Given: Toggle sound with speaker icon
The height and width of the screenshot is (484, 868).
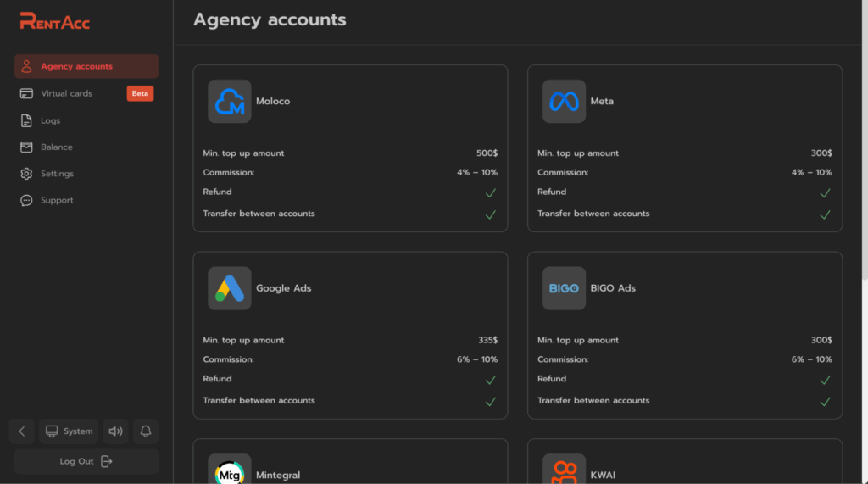Looking at the screenshot, I should (115, 431).
